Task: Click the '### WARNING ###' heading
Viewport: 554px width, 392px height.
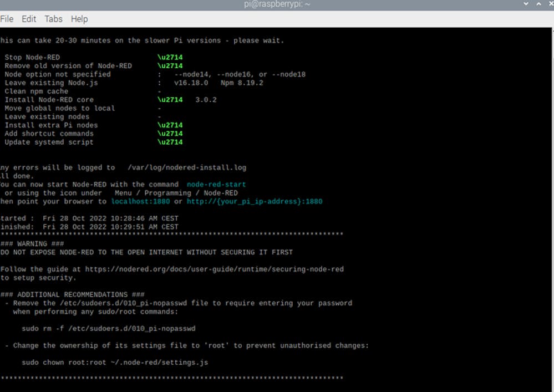Action: [32, 243]
